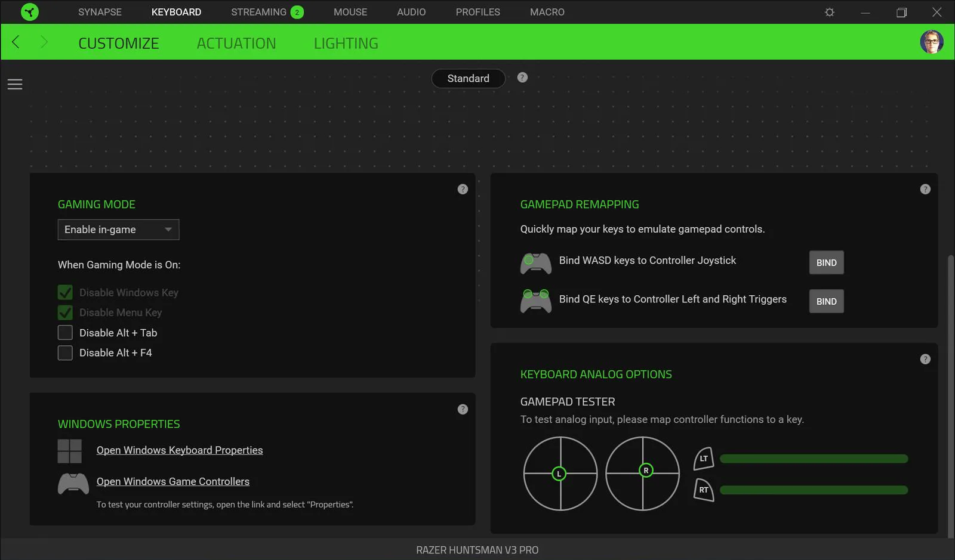955x560 pixels.
Task: Go to the Mouse tab
Action: coord(350,12)
